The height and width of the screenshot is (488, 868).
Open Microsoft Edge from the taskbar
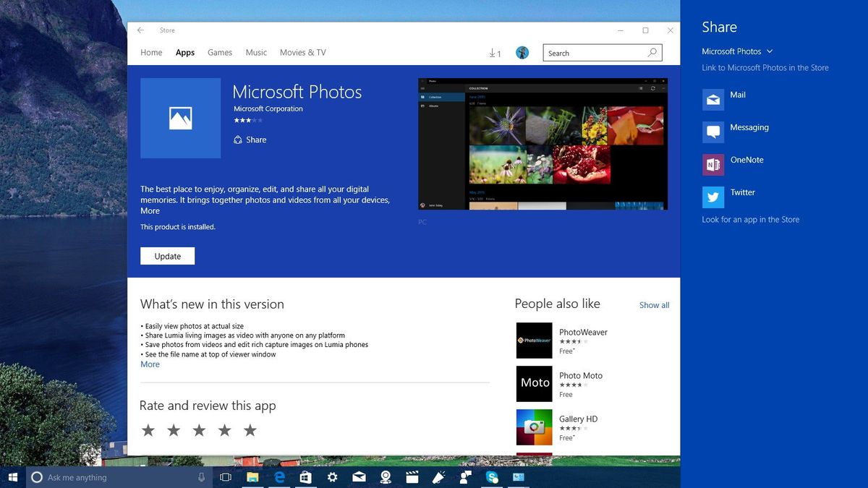pyautogui.click(x=278, y=477)
